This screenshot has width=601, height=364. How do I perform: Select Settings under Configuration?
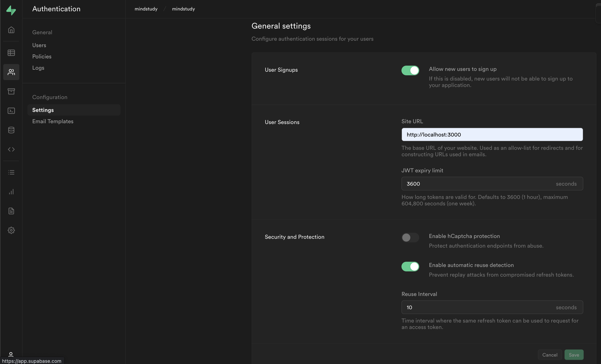74,110
